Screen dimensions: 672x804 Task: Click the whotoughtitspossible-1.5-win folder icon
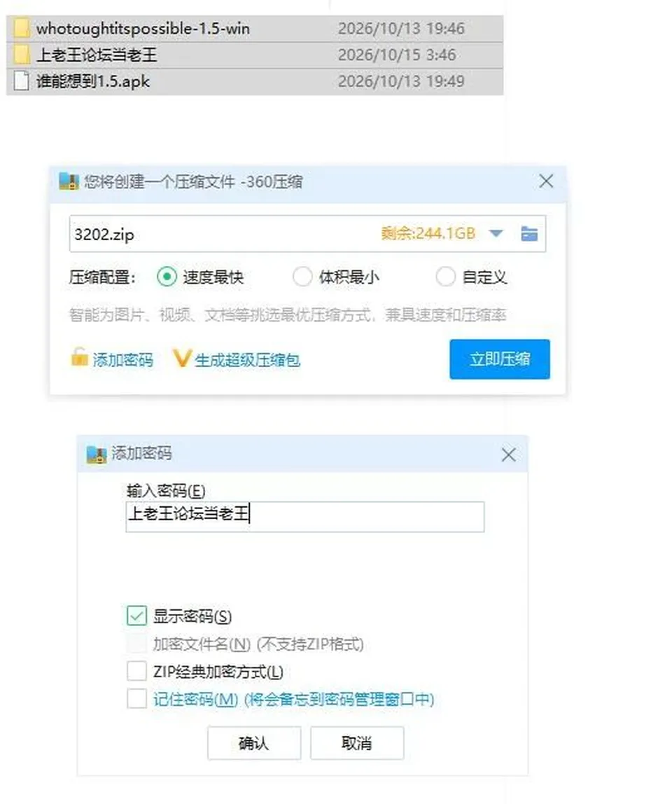coord(22,28)
